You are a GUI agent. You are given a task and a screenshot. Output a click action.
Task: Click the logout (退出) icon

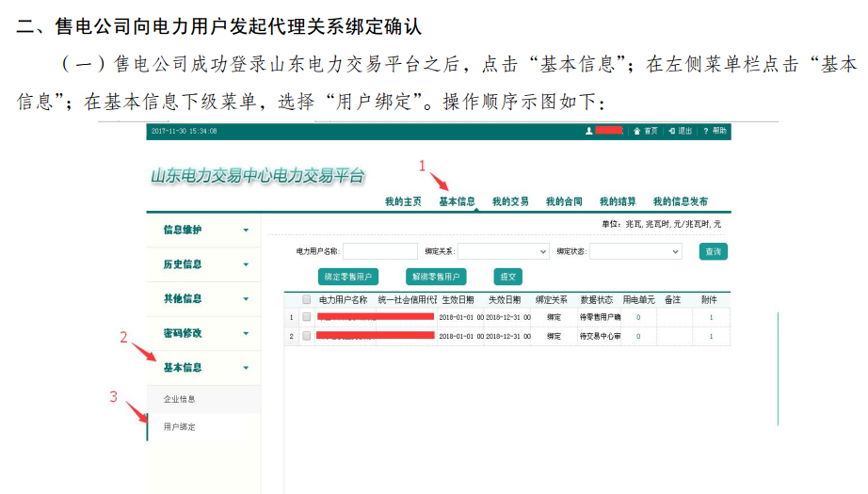pyautogui.click(x=671, y=131)
